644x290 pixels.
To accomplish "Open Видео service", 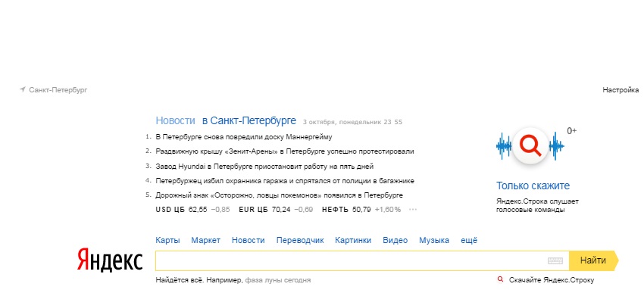I will [x=395, y=240].
